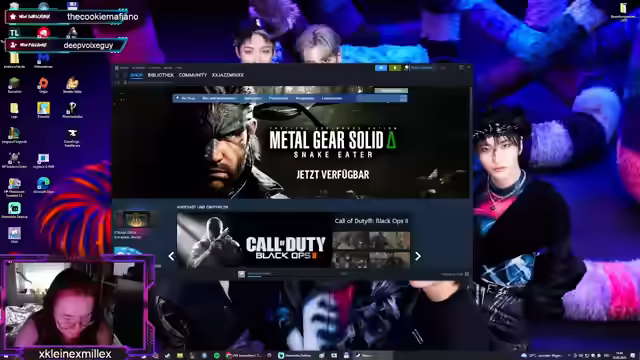Open the yellow folder icon under Minecraft

point(14,109)
